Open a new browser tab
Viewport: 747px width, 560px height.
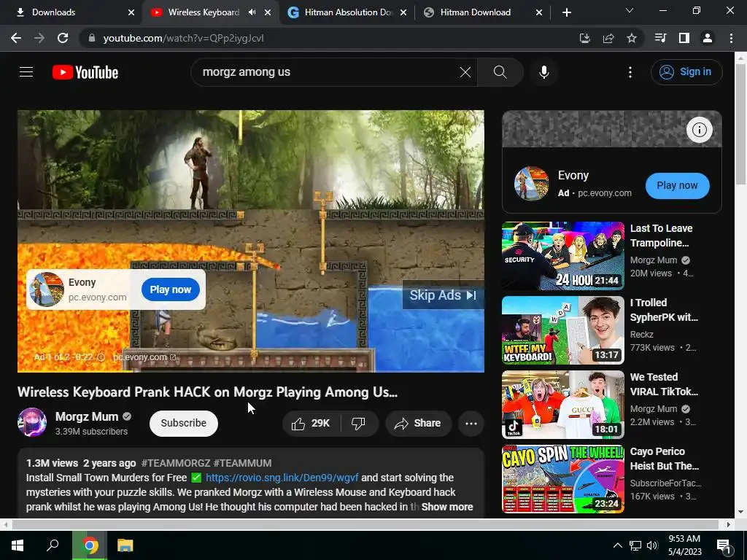pos(566,12)
